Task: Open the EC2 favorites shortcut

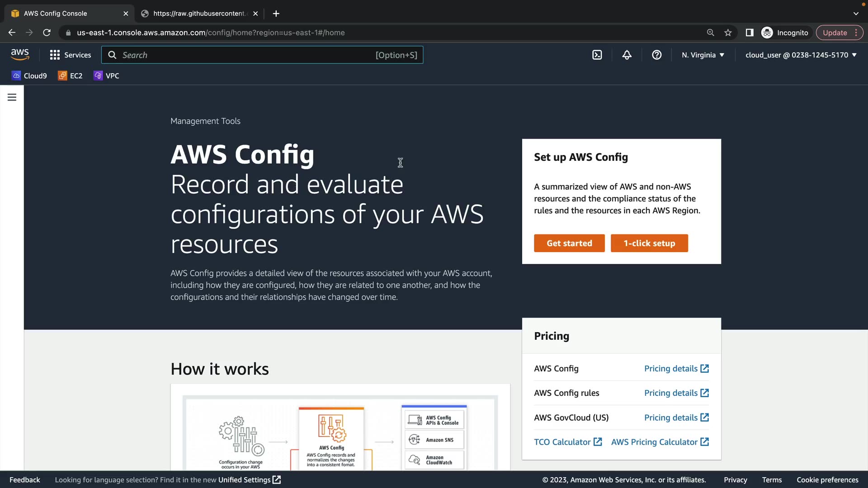Action: point(70,76)
